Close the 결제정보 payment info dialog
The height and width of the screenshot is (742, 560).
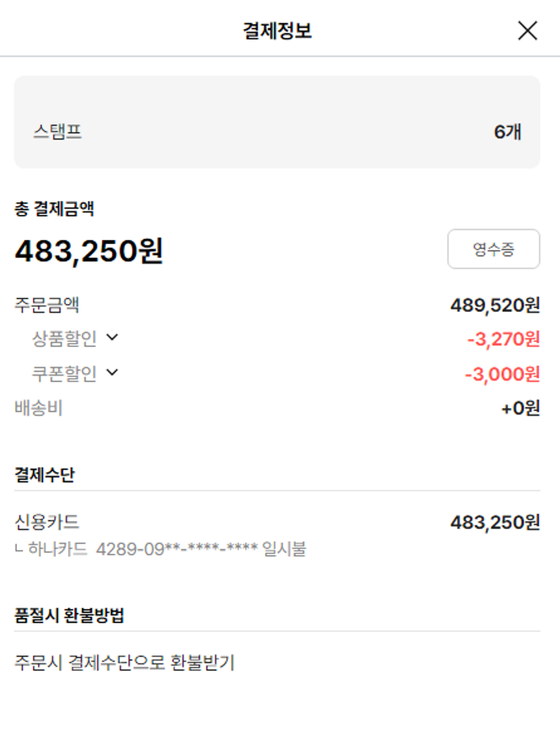click(527, 31)
